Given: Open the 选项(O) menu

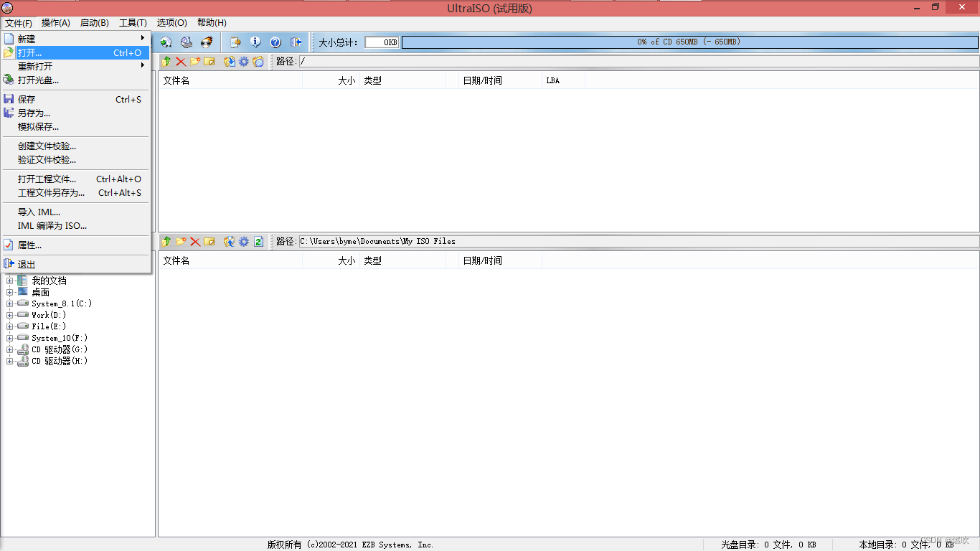Looking at the screenshot, I should tap(171, 22).
